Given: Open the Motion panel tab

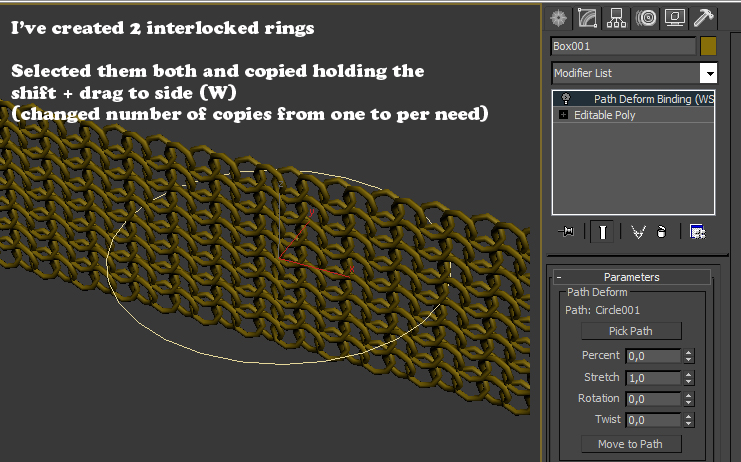Looking at the screenshot, I should [x=646, y=18].
